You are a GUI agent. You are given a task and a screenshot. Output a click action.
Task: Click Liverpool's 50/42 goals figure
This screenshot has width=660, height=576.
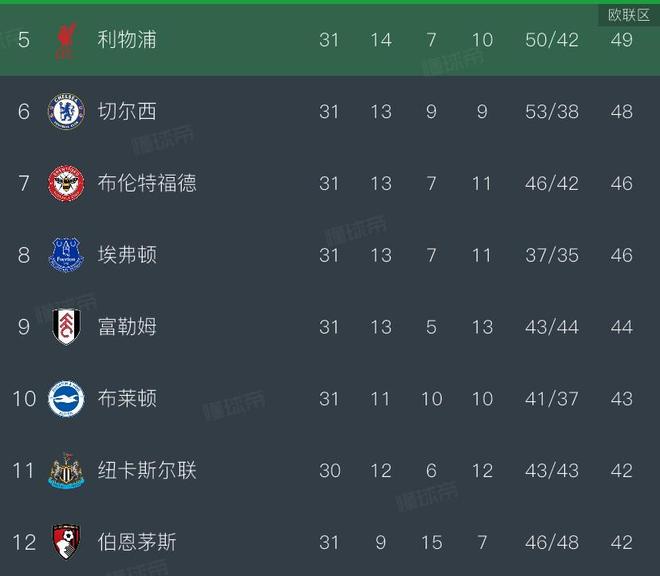tap(552, 41)
